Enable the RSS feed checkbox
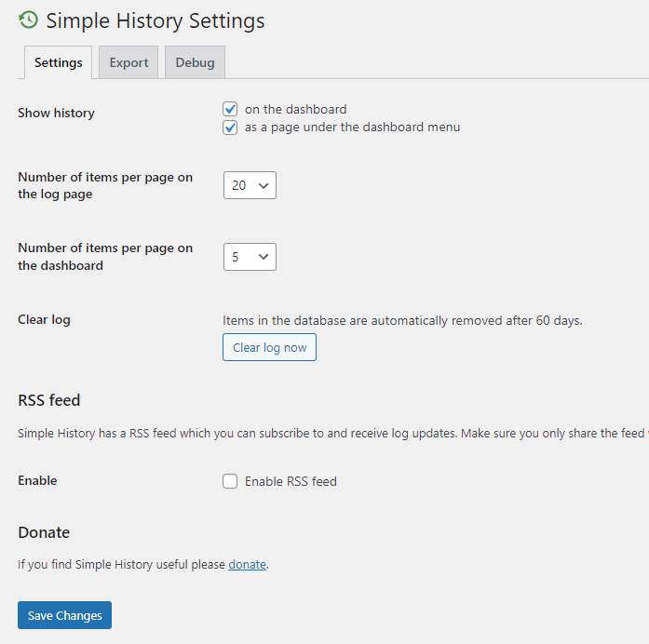This screenshot has height=644, width=649. [230, 481]
